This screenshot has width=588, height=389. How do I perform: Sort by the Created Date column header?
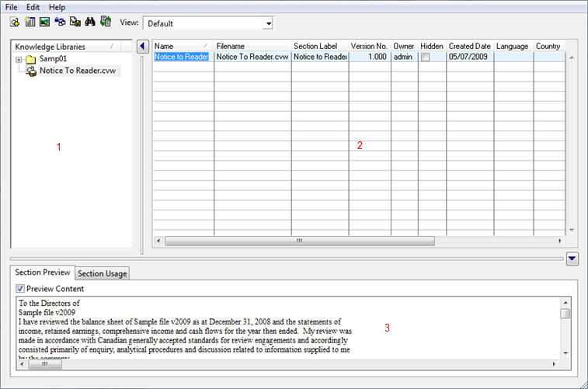469,46
